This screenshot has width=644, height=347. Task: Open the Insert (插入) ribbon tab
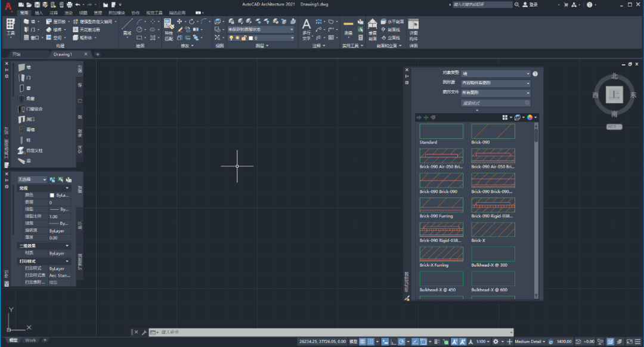point(39,13)
